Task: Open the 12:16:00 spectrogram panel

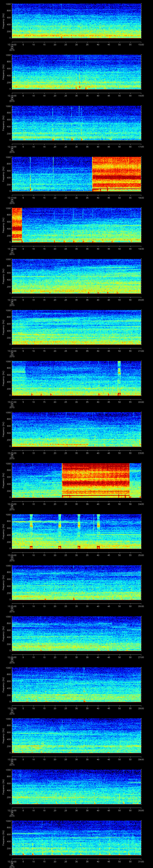Action: coord(76,123)
